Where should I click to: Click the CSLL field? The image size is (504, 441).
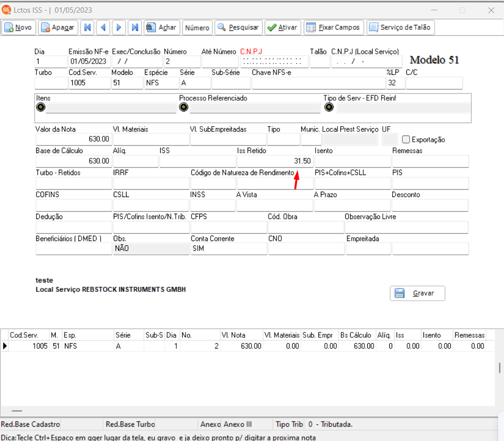[151, 205]
